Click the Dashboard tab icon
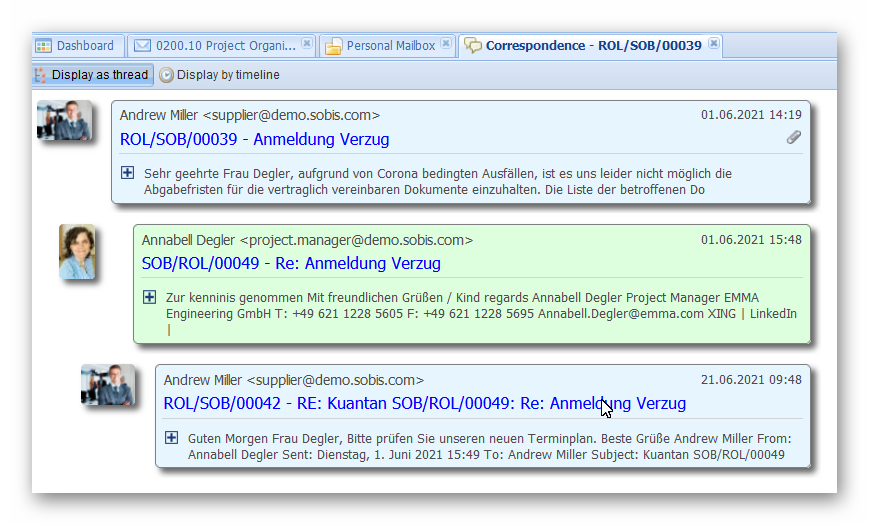869x525 pixels. coord(43,46)
